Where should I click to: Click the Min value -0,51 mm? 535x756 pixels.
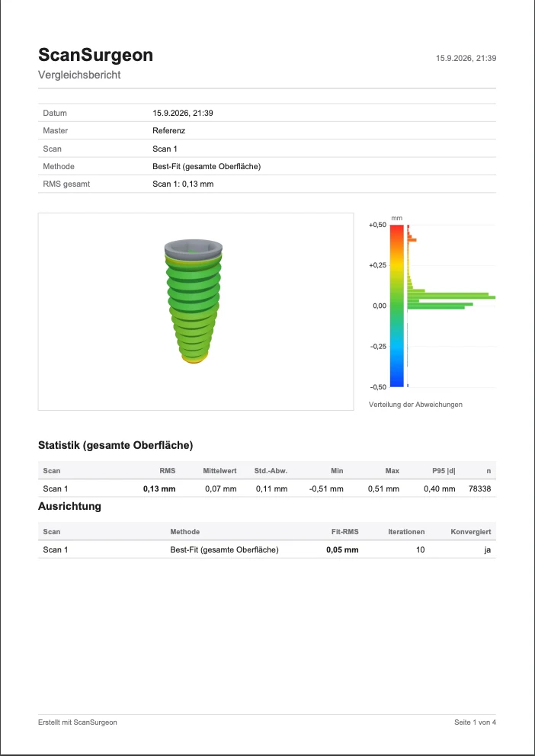click(326, 489)
